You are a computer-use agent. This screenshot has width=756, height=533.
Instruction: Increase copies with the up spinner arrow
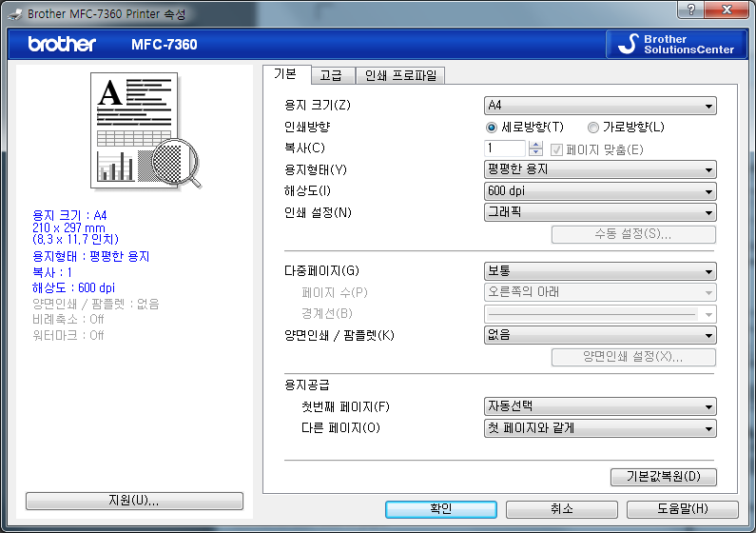tap(535, 145)
